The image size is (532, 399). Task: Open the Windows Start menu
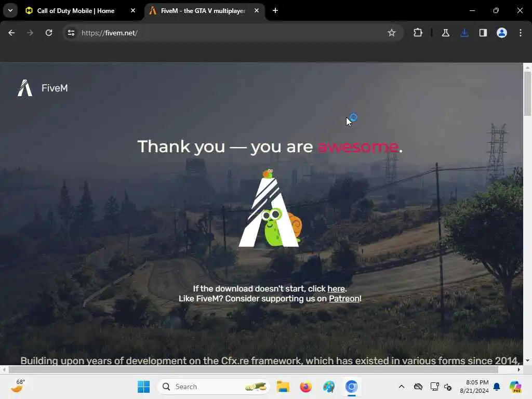143,387
